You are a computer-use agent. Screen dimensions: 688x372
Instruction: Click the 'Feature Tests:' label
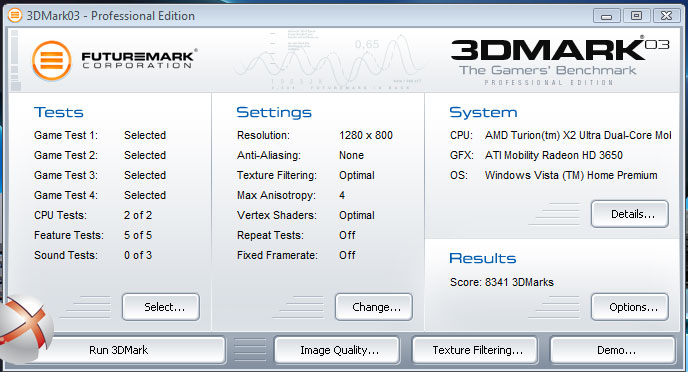[x=69, y=235]
